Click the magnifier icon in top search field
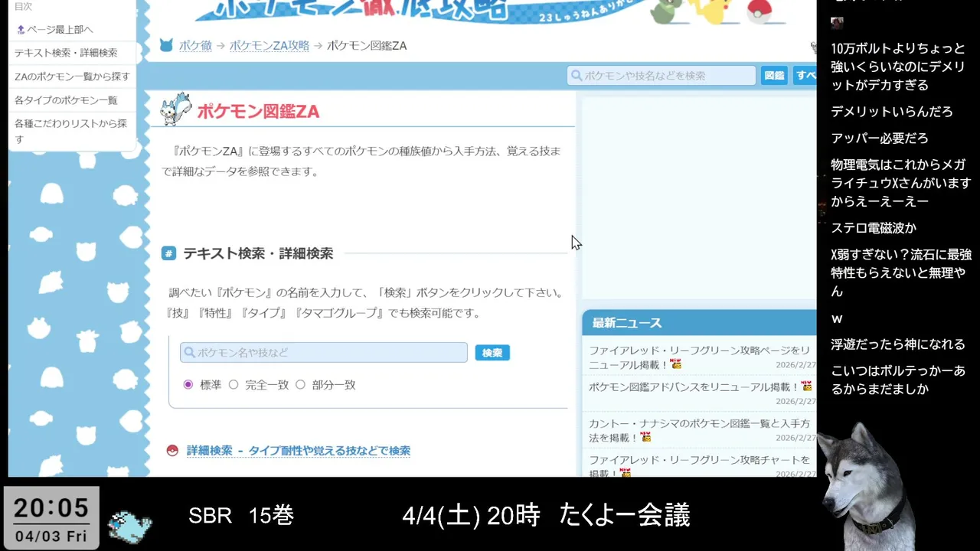 [577, 76]
